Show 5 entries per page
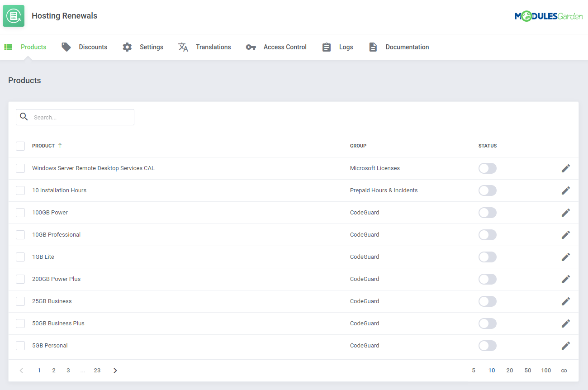The image size is (588, 390). pos(474,371)
